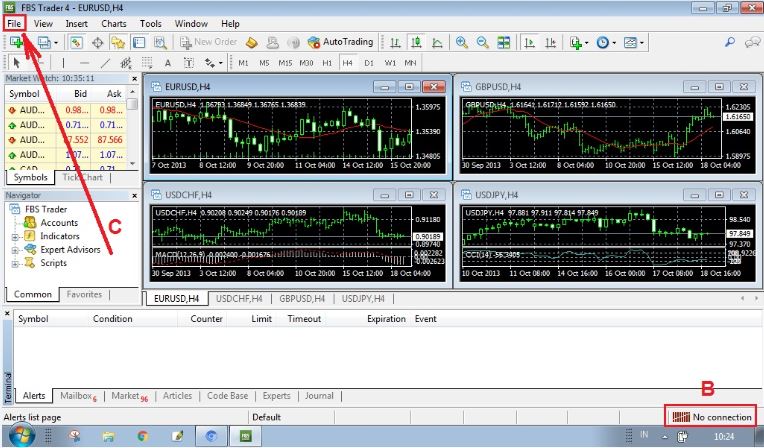Open the Windows Start button

coord(21,436)
